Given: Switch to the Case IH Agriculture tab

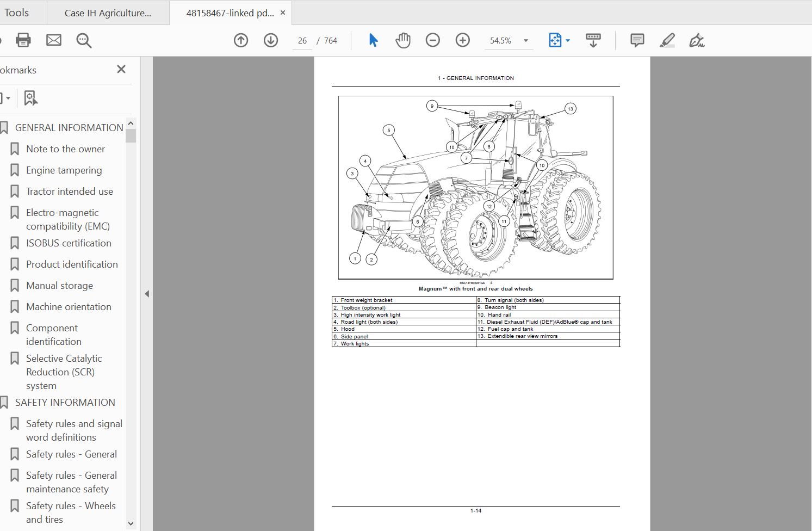Looking at the screenshot, I should [x=108, y=13].
